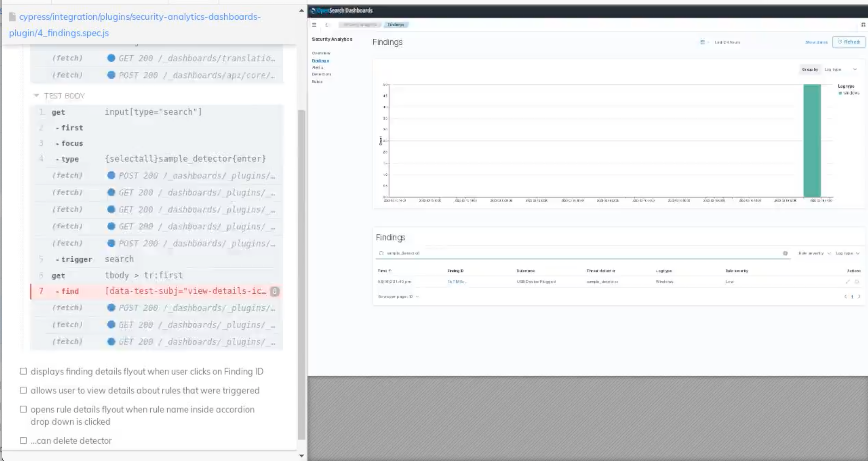Open Overview in Security Analytics sidebar

pos(321,53)
